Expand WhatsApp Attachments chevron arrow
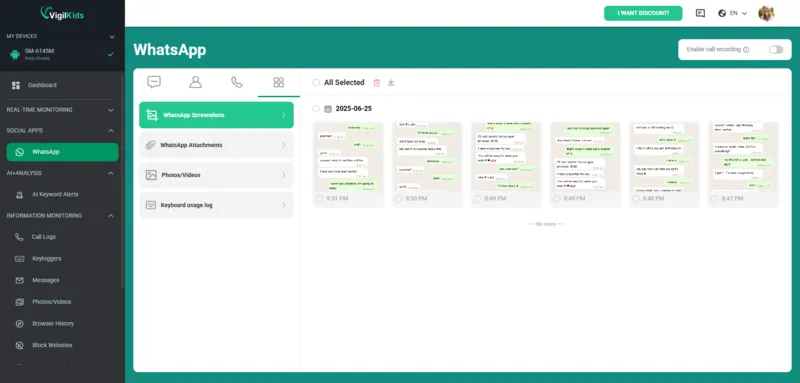The height and width of the screenshot is (383, 800). [284, 145]
